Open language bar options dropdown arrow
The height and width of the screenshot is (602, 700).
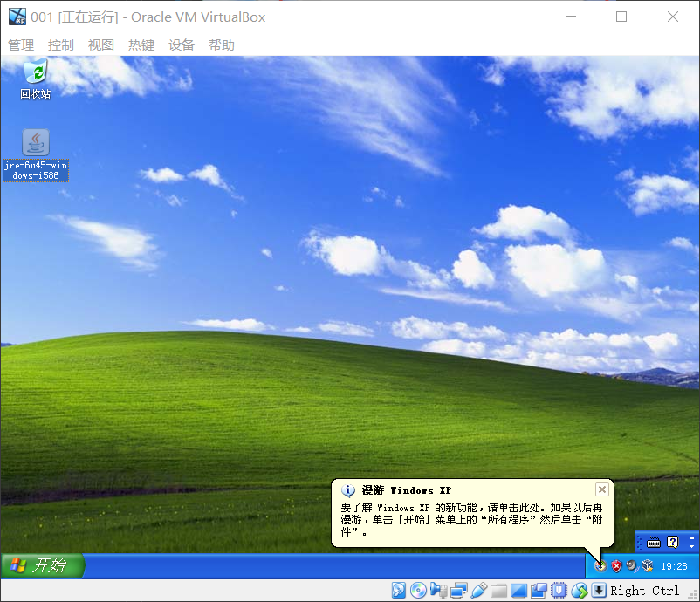tap(690, 543)
